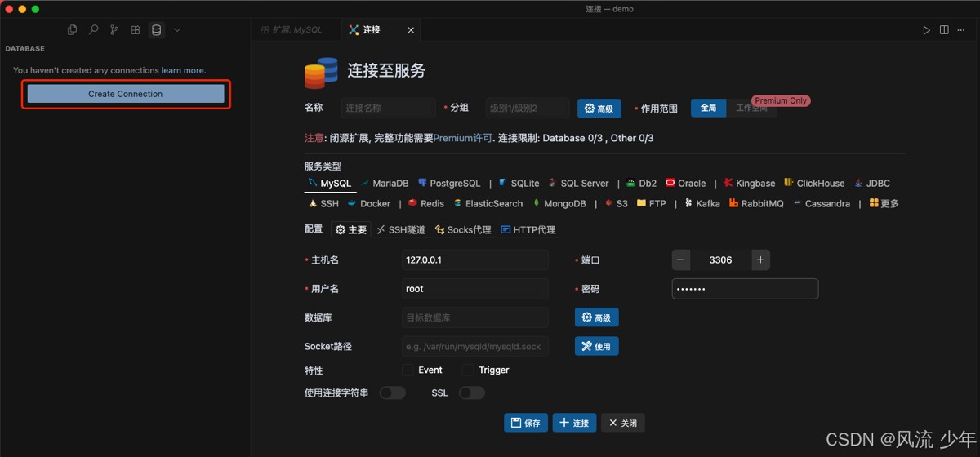Open the Source Control branch icon
The height and width of the screenshot is (457, 980).
point(114,30)
